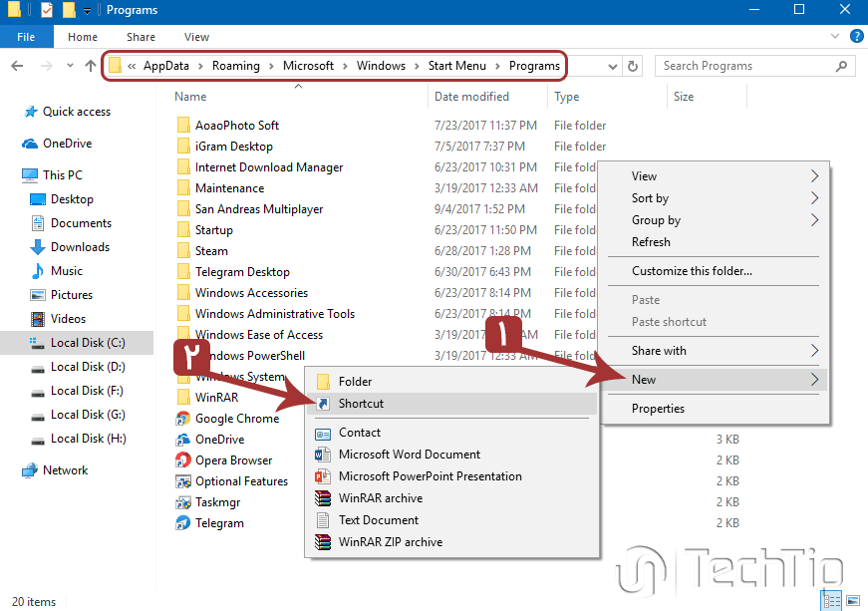The width and height of the screenshot is (868, 611).
Task: Click the Downloads arrow icon in sidebar
Action: 38,247
